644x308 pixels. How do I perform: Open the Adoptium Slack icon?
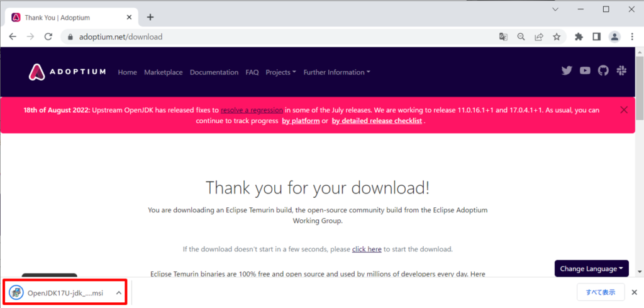tap(621, 71)
